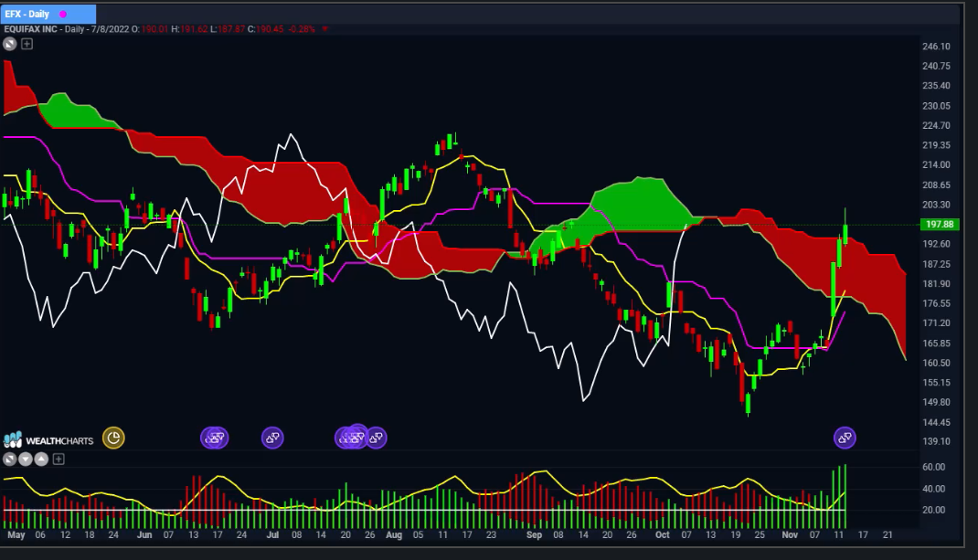Screen dimensions: 978x560
Task: Click the Nov label on time axis
Action: pos(790,535)
